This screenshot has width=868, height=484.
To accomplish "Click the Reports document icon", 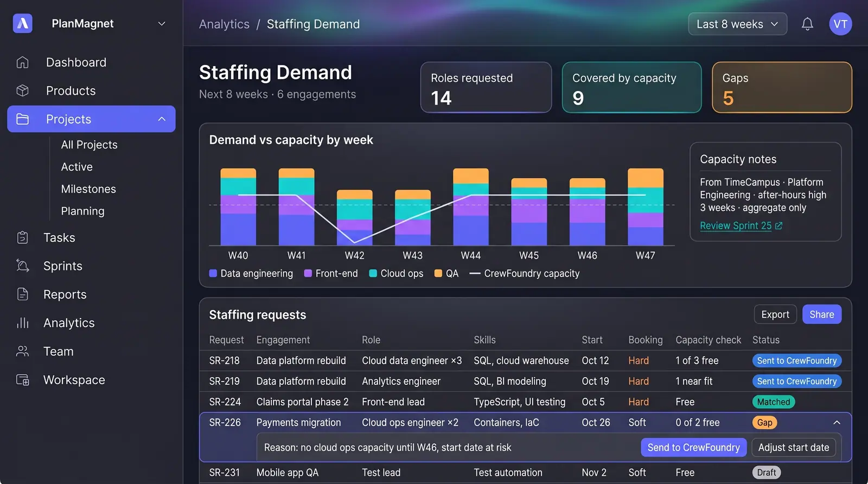I will [x=22, y=294].
